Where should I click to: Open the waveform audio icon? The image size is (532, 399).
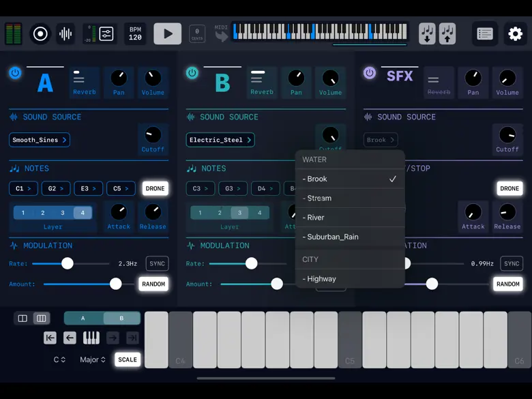coord(65,33)
